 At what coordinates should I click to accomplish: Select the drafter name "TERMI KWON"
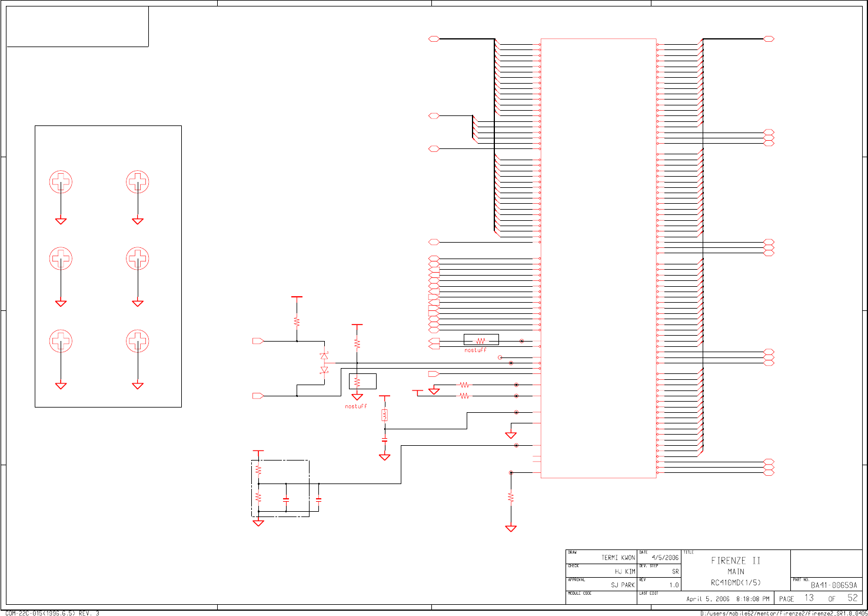(x=618, y=558)
